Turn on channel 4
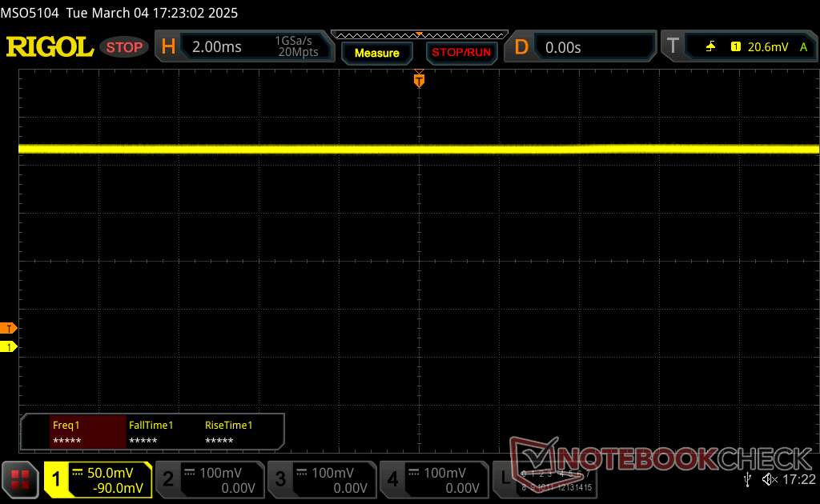The image size is (820, 504). tap(433, 480)
